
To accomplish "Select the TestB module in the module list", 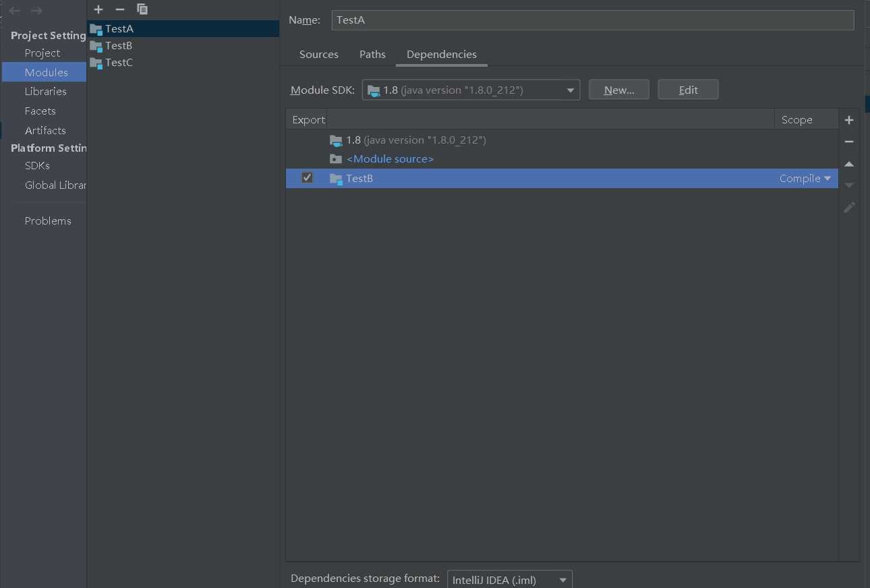I will (x=183, y=46).
